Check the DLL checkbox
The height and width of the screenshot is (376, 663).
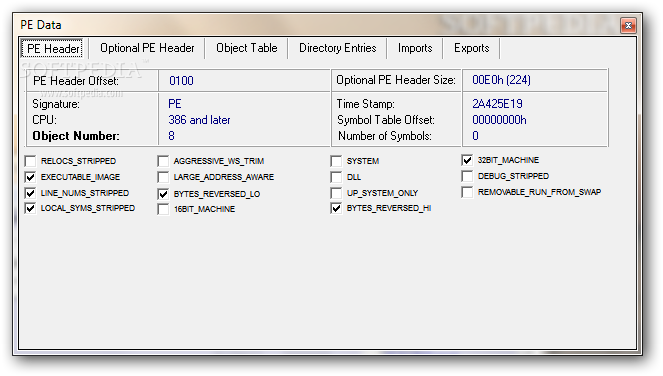coord(336,177)
